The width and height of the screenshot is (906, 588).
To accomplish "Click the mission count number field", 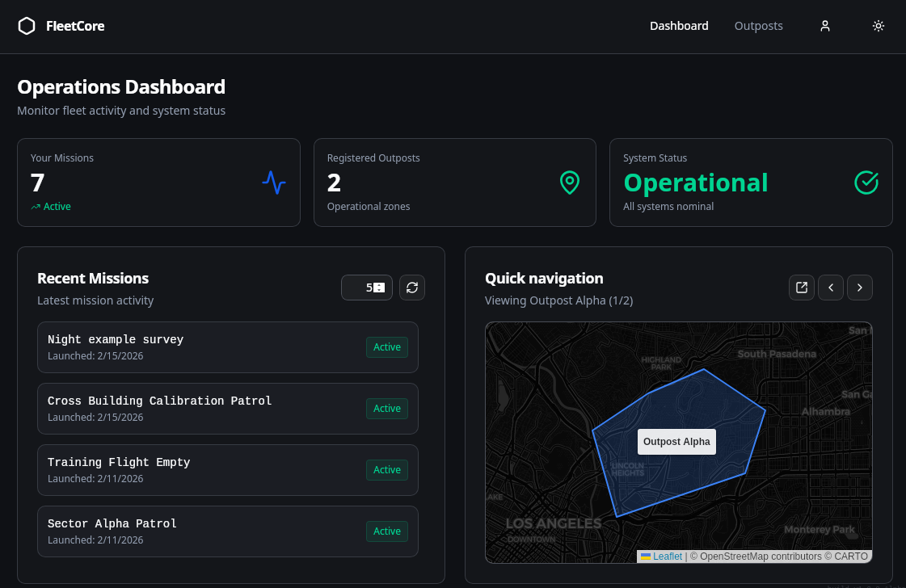I will pos(360,288).
